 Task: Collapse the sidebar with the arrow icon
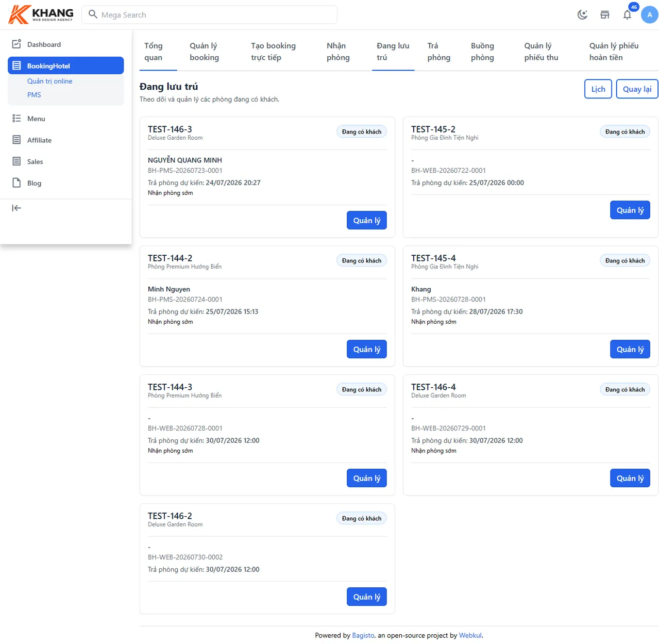click(16, 208)
